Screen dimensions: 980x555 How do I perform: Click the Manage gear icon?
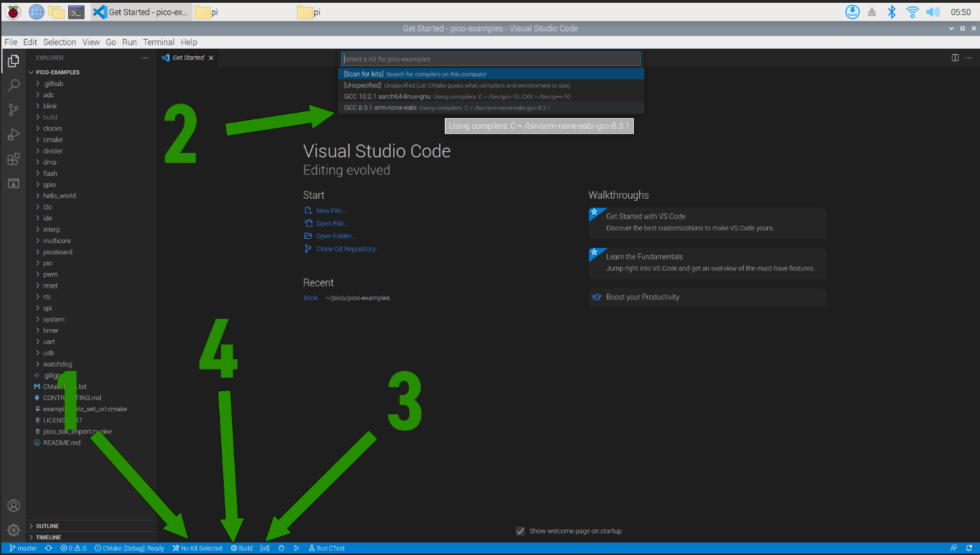[x=13, y=530]
